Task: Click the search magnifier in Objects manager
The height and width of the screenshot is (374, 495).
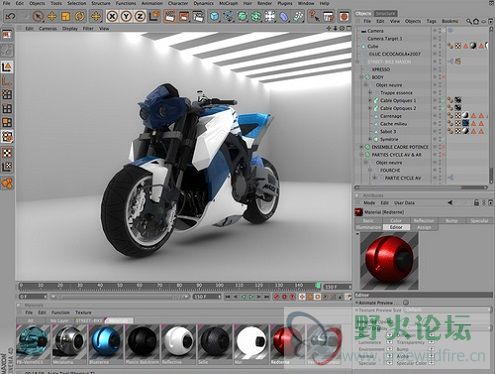Action: (469, 21)
